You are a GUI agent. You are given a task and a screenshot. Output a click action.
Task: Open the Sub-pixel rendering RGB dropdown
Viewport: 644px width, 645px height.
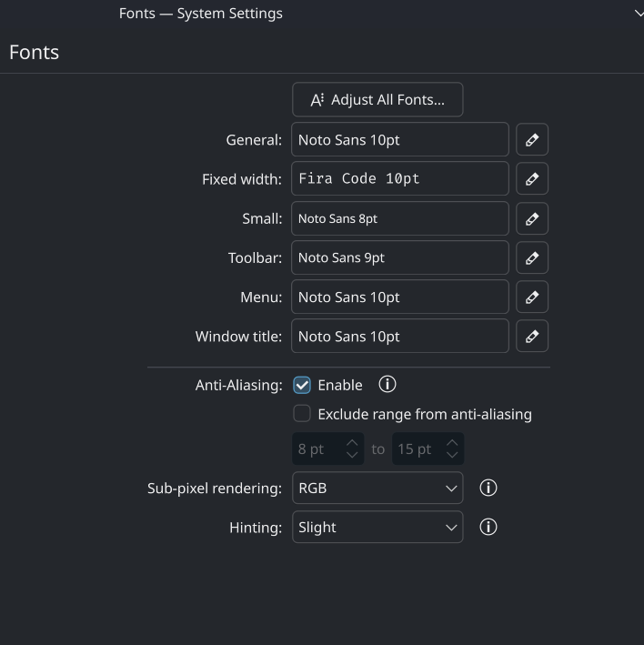tap(377, 489)
